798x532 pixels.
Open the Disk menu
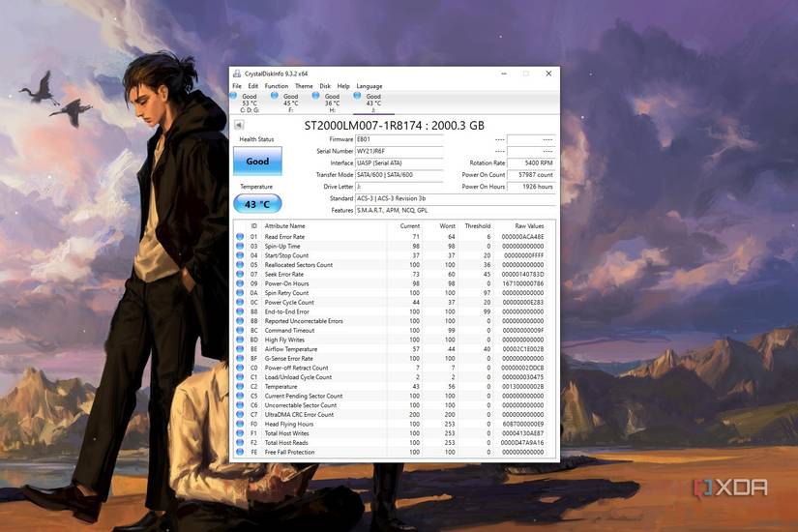(x=325, y=86)
